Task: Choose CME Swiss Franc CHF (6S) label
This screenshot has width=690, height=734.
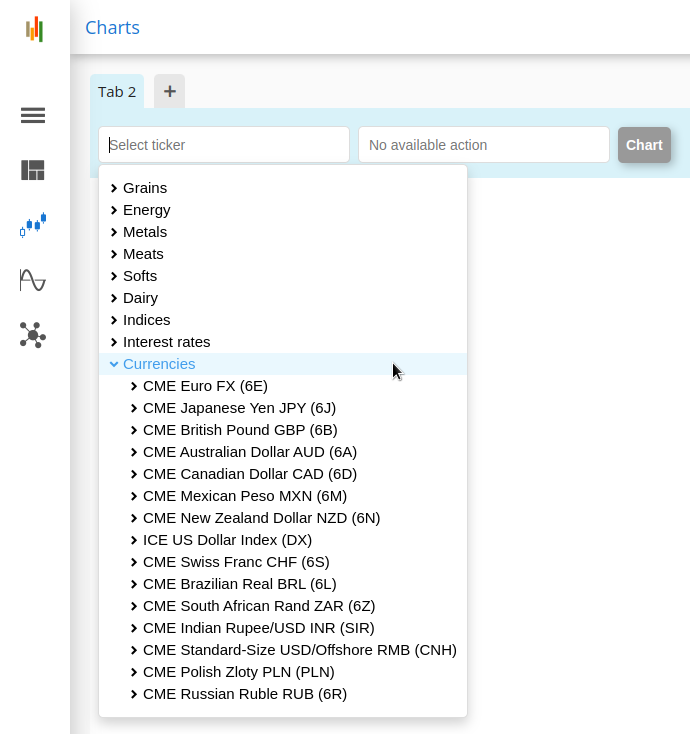Action: pyautogui.click(x=236, y=562)
